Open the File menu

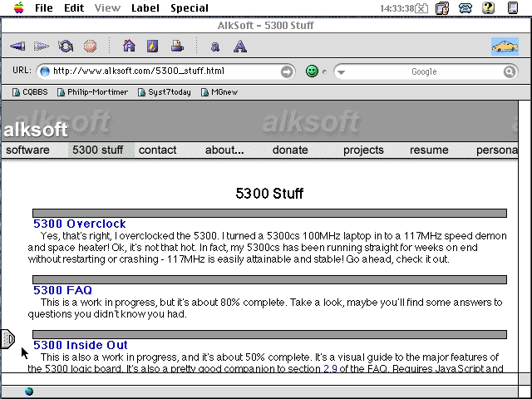coord(44,7)
